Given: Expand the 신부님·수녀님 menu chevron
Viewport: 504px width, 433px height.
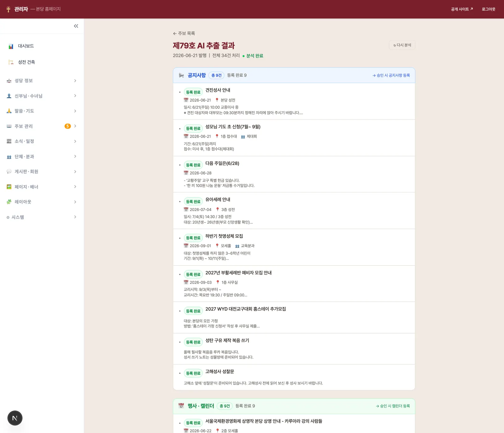Looking at the screenshot, I should tap(75, 96).
